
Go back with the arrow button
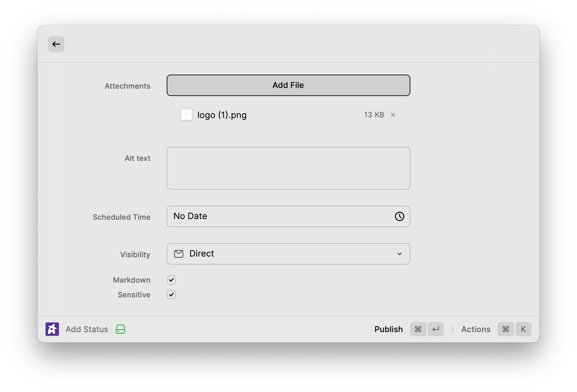56,44
